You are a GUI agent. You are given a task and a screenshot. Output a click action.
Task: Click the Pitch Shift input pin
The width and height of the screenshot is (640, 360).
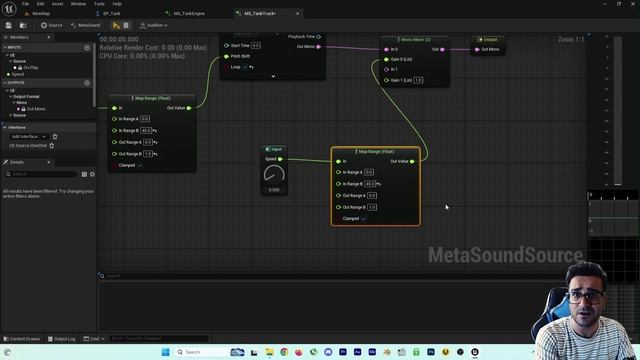coord(227,56)
